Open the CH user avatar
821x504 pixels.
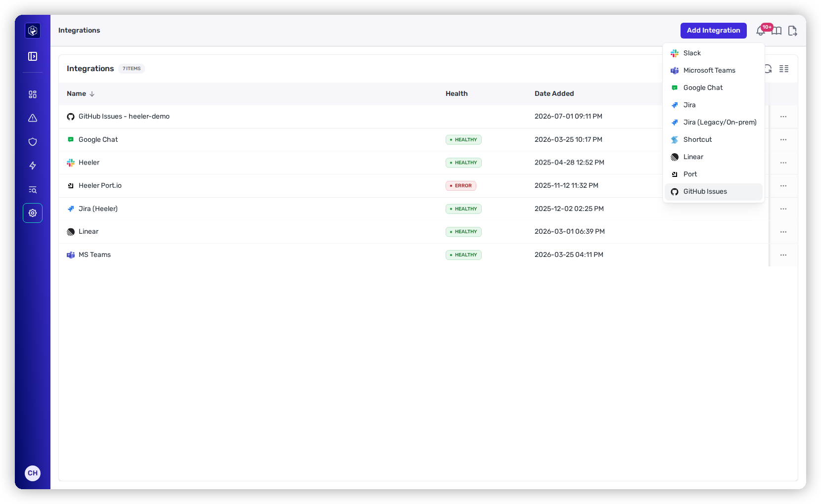[x=33, y=473]
